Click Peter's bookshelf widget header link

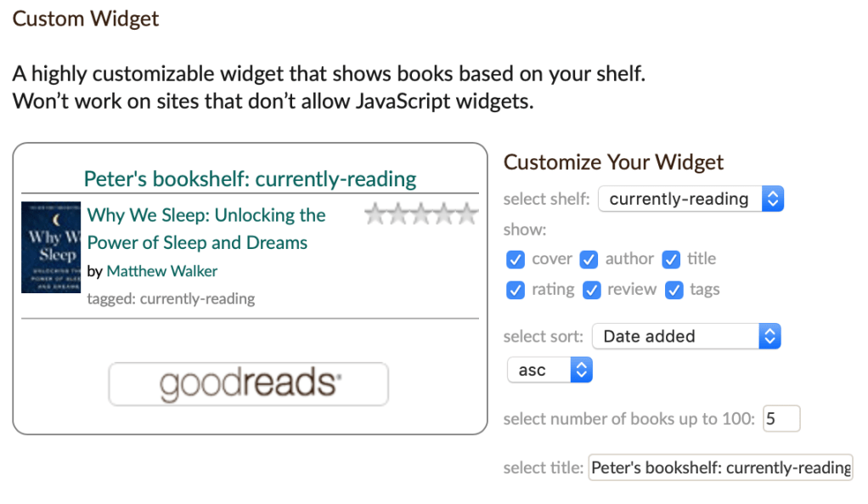(250, 179)
